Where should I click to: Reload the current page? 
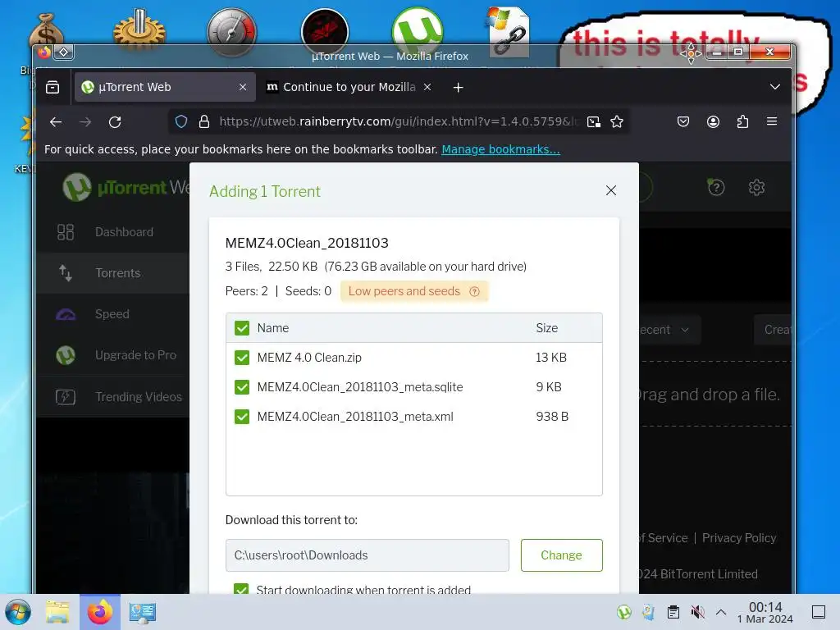tap(115, 122)
